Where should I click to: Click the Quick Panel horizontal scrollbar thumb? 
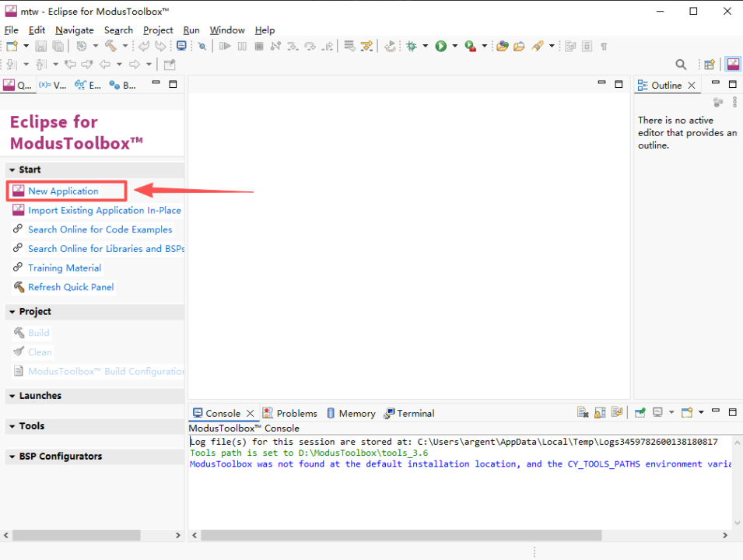[76, 535]
